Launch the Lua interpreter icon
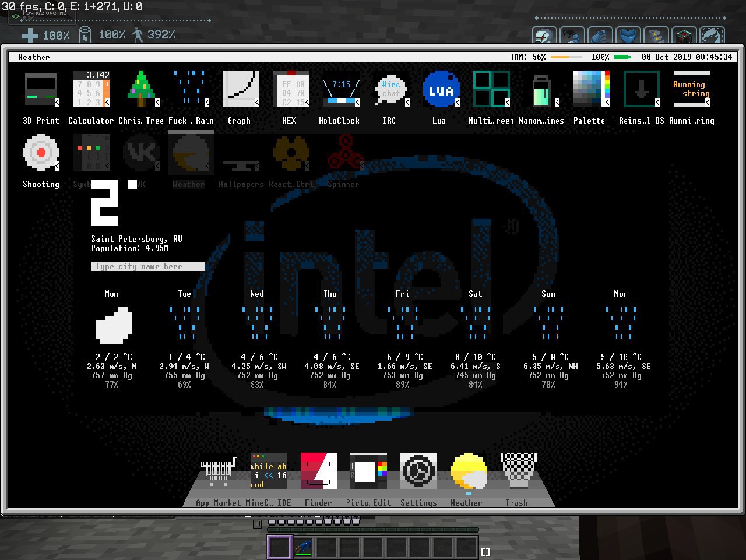This screenshot has width=746, height=560. click(442, 89)
